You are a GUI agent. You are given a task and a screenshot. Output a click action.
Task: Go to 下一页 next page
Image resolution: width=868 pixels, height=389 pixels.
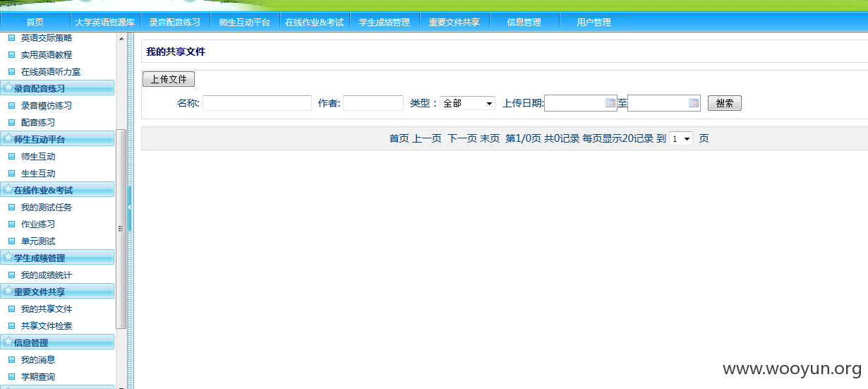[x=462, y=138]
